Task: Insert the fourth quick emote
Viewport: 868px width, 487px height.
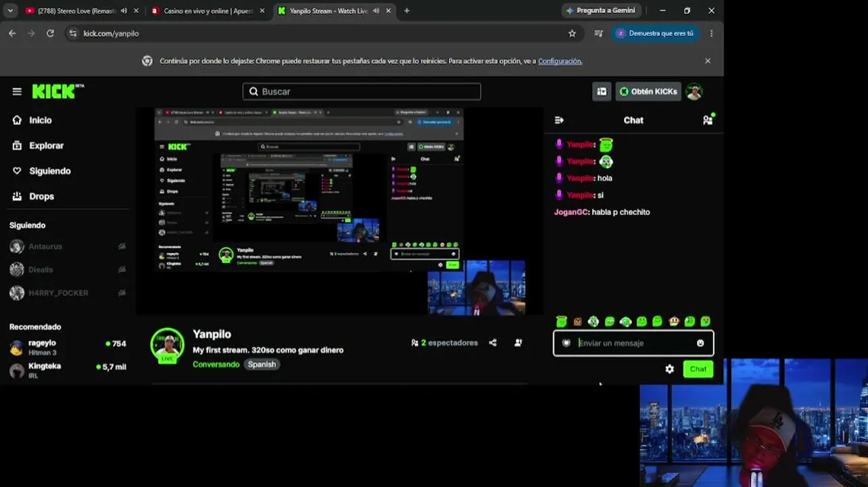Action: tap(610, 321)
